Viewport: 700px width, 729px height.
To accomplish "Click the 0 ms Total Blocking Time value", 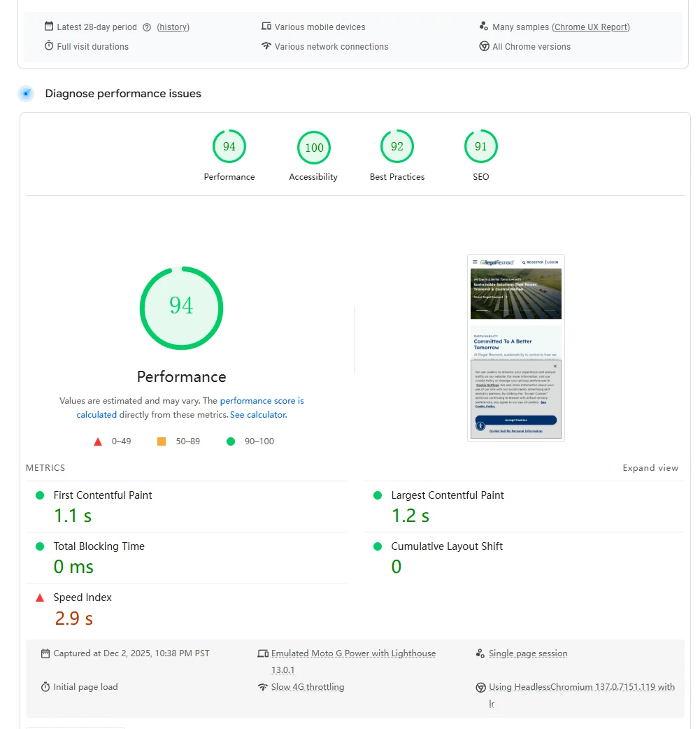I will (x=73, y=567).
